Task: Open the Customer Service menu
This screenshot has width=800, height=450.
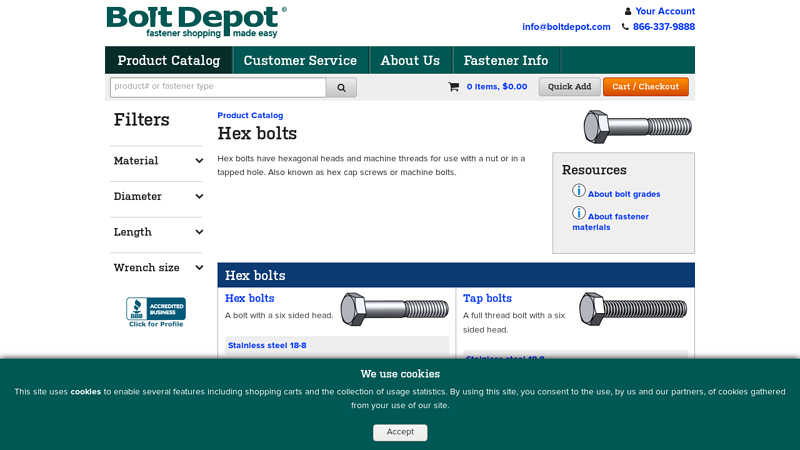Action: [x=301, y=60]
